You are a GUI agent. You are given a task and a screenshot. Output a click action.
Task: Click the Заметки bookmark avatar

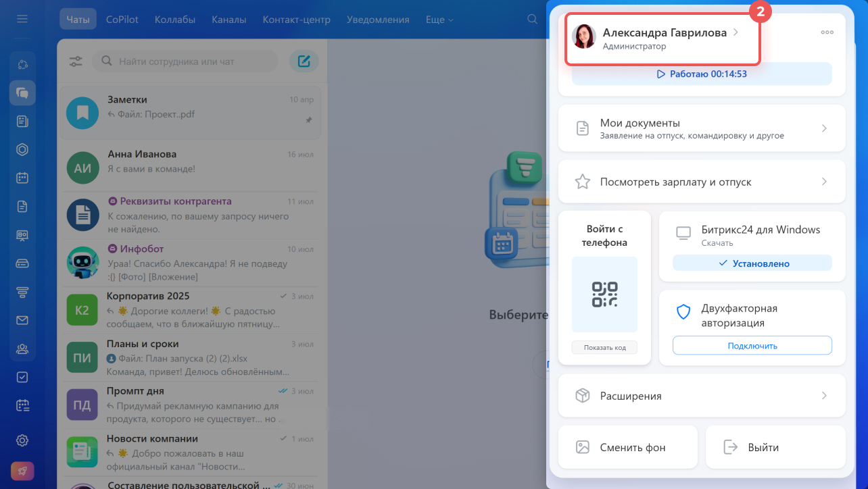pyautogui.click(x=82, y=113)
